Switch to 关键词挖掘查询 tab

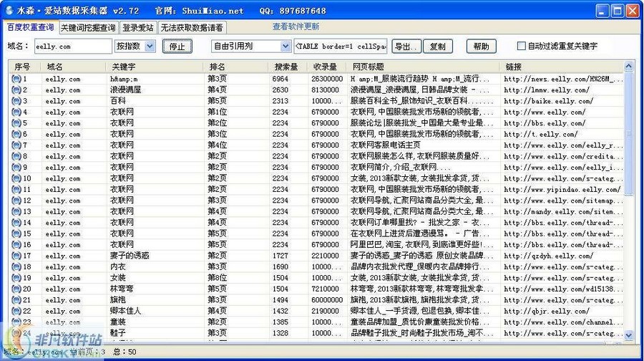point(88,28)
